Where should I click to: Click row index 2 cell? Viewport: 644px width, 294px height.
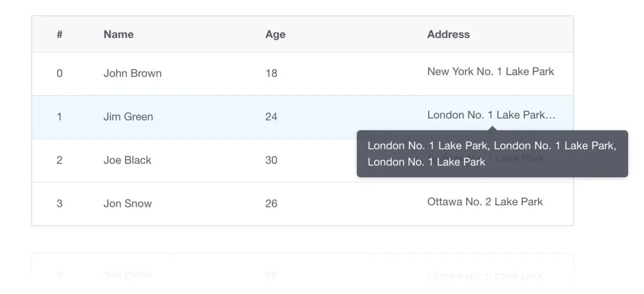[59, 160]
